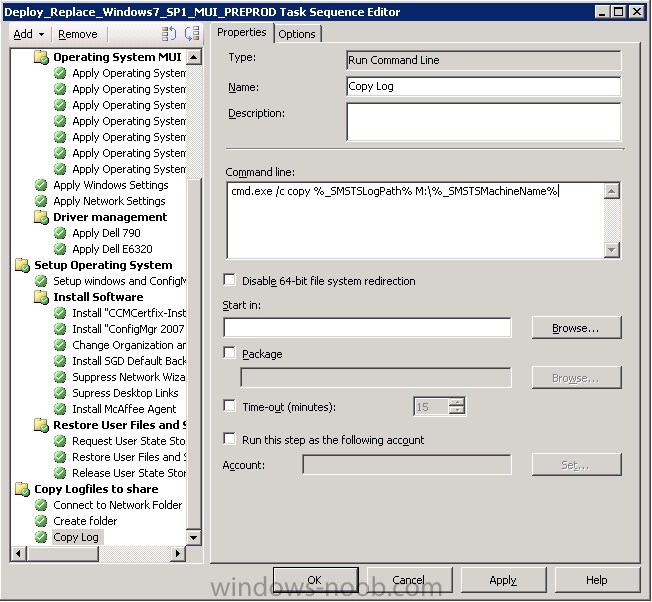Click into the Start in input field
This screenshot has height=602, width=652.
(x=367, y=328)
